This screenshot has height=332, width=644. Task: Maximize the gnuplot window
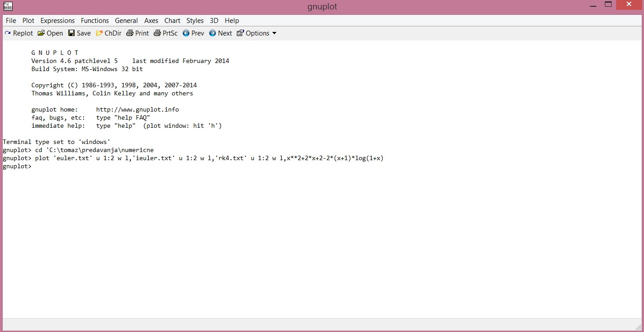(x=608, y=5)
